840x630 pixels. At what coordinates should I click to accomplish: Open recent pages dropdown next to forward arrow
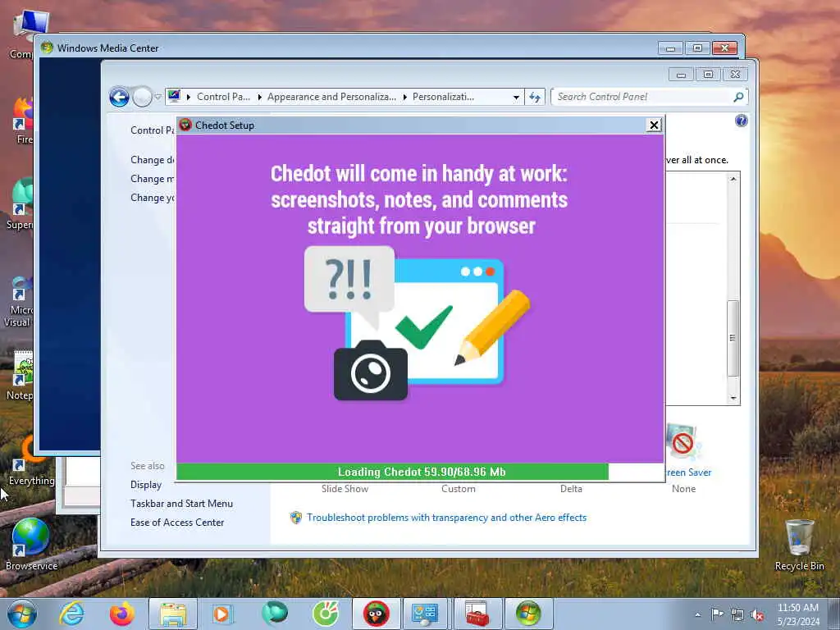[x=158, y=97]
